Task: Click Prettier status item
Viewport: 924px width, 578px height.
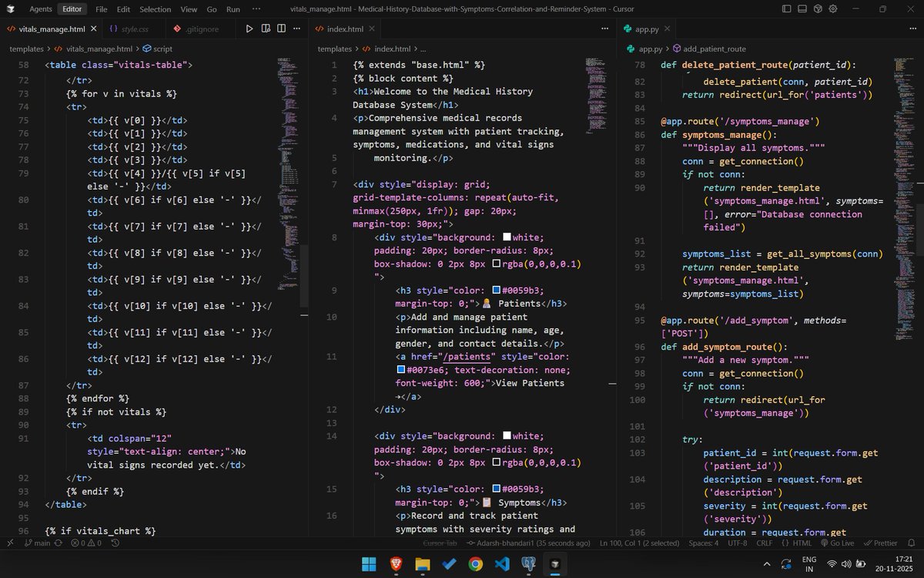Action: coord(880,543)
